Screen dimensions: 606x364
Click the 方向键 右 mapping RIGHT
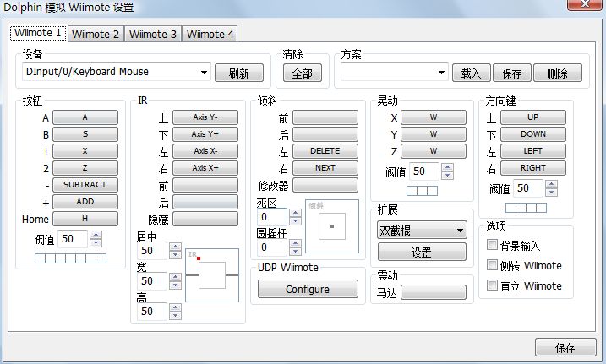[x=533, y=168]
